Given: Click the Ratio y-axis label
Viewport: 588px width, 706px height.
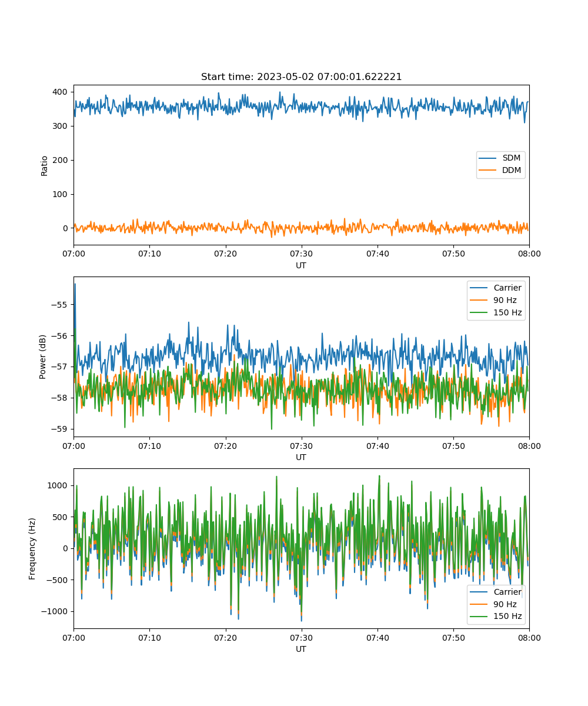Looking at the screenshot, I should [45, 165].
